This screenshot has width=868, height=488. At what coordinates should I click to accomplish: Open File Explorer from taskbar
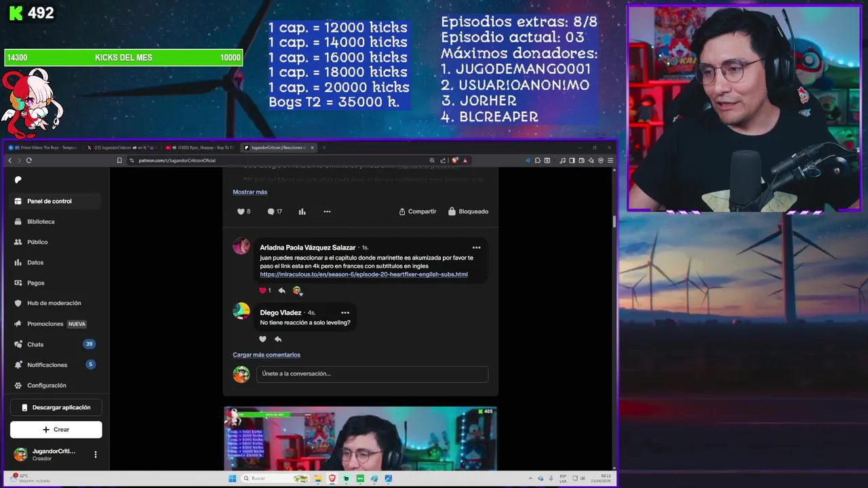(319, 479)
